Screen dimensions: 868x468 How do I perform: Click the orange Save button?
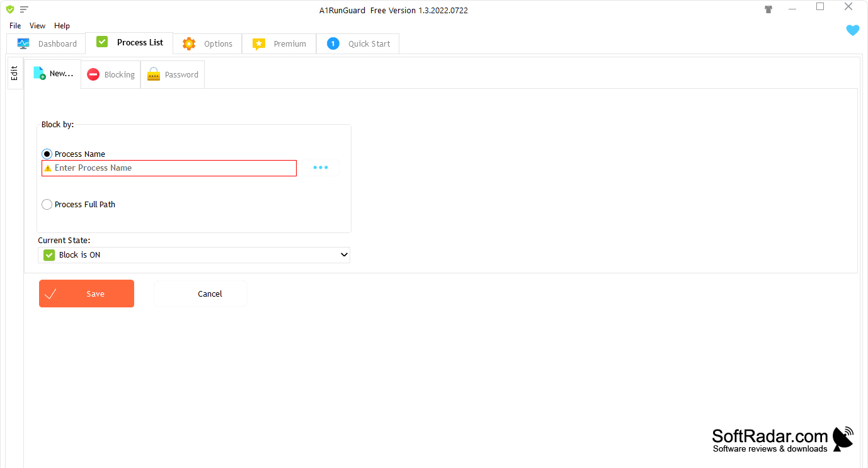click(87, 294)
